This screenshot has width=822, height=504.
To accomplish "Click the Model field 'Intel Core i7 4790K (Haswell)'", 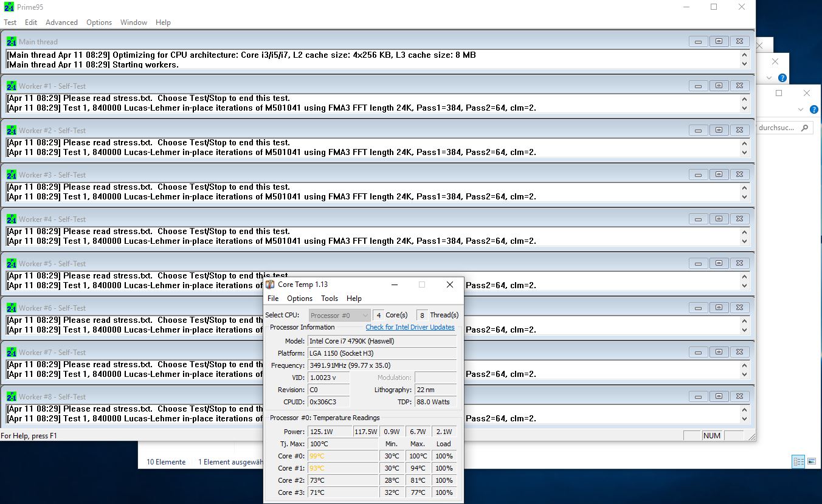I will tap(382, 341).
